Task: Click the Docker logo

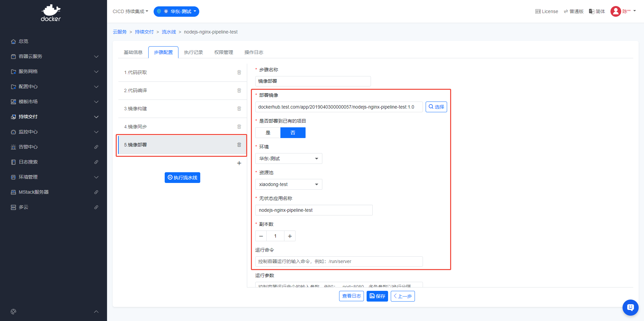Action: (x=51, y=13)
